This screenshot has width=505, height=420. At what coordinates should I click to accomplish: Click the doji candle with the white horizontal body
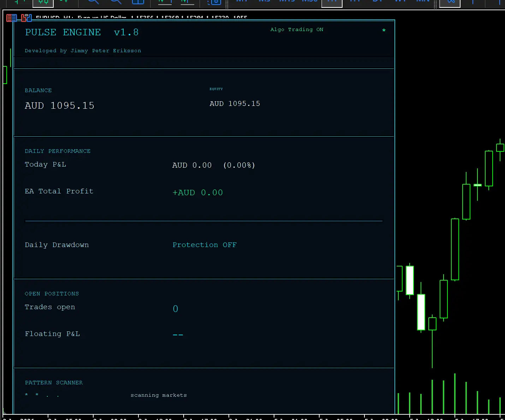(x=477, y=185)
